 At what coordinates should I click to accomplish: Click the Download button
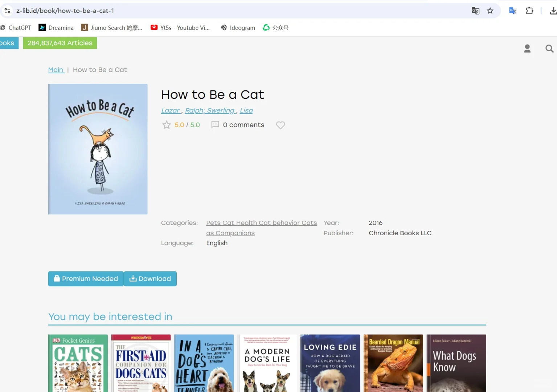tap(150, 279)
